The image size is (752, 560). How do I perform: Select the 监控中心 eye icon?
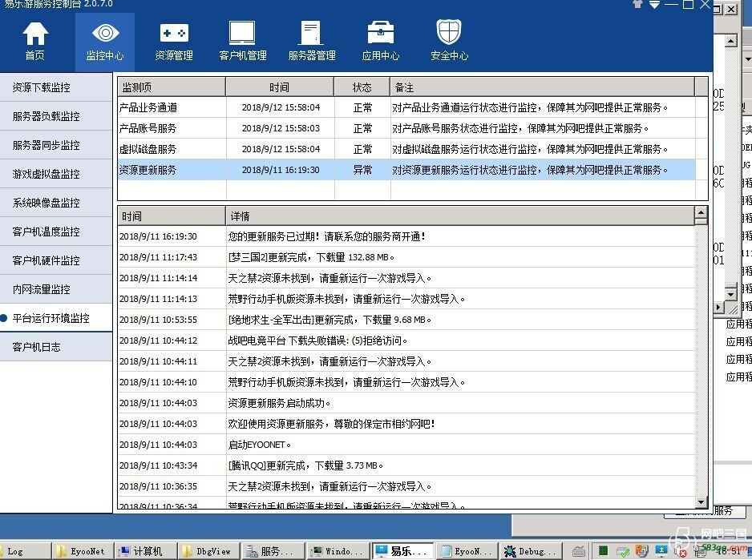pyautogui.click(x=105, y=42)
